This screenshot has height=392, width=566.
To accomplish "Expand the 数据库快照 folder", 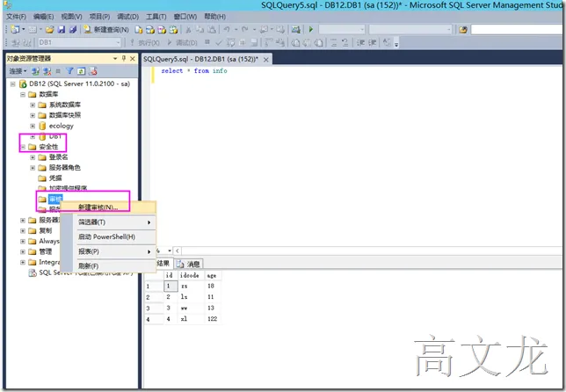I will point(33,115).
